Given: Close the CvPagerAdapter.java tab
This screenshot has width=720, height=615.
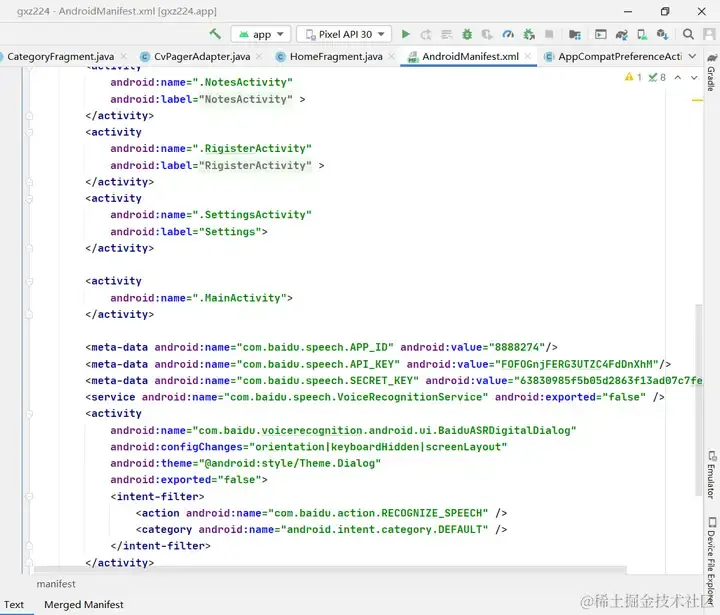Looking at the screenshot, I should point(259,56).
